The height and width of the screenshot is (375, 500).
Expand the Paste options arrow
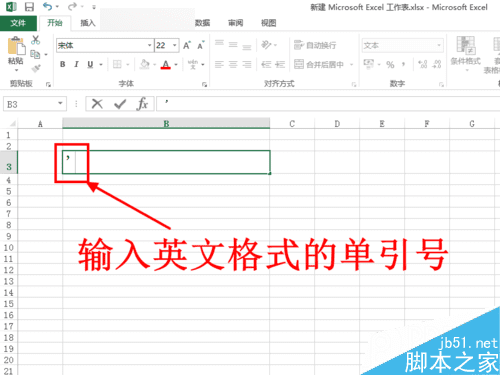tap(16, 70)
